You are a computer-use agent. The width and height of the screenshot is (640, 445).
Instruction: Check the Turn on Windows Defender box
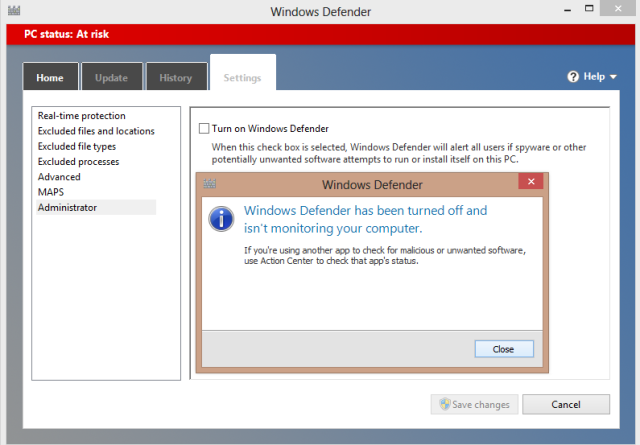[204, 129]
